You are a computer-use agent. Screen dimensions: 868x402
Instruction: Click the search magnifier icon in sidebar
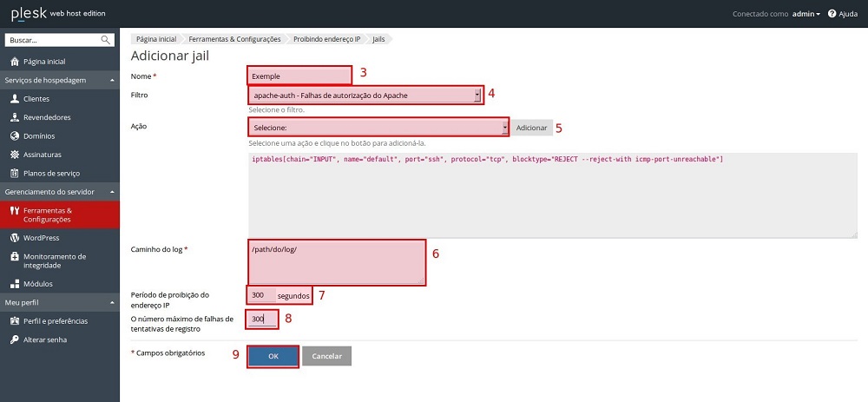pyautogui.click(x=106, y=40)
